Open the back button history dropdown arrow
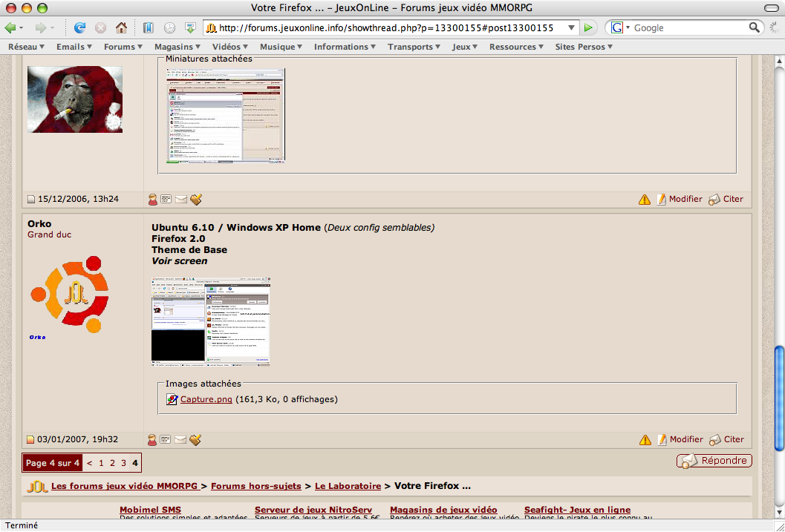This screenshot has width=785, height=532. click(21, 28)
